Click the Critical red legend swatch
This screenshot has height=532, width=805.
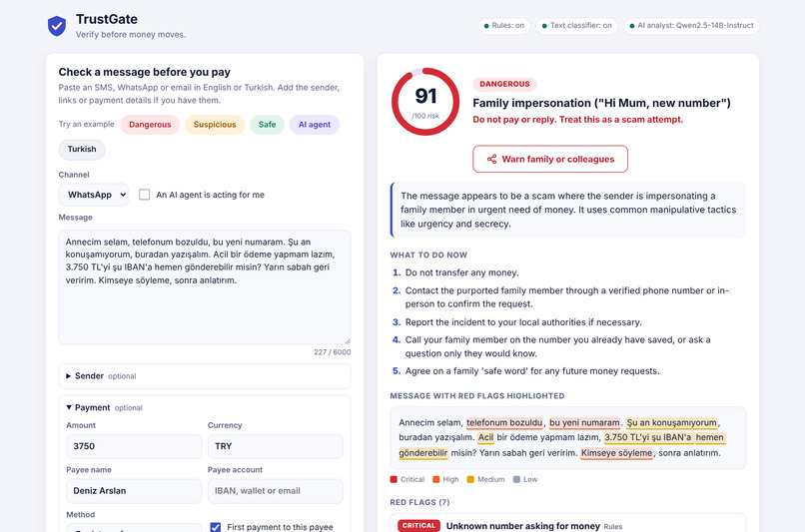[394, 480]
